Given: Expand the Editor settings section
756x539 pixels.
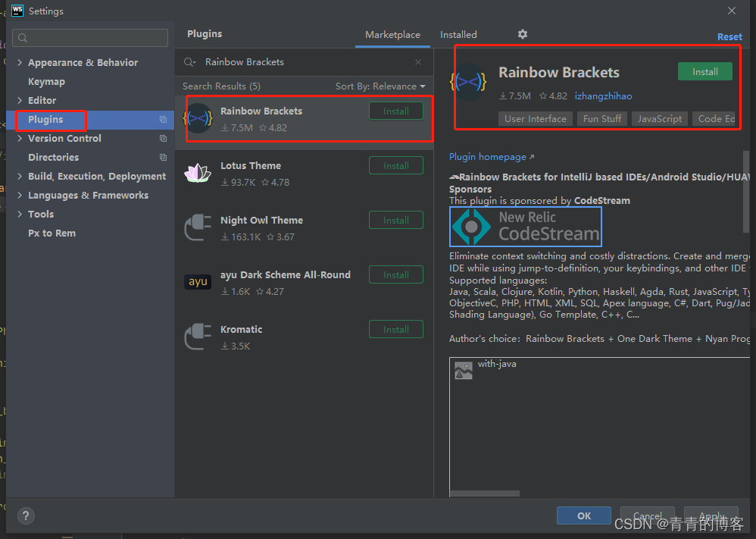Looking at the screenshot, I should coord(20,100).
